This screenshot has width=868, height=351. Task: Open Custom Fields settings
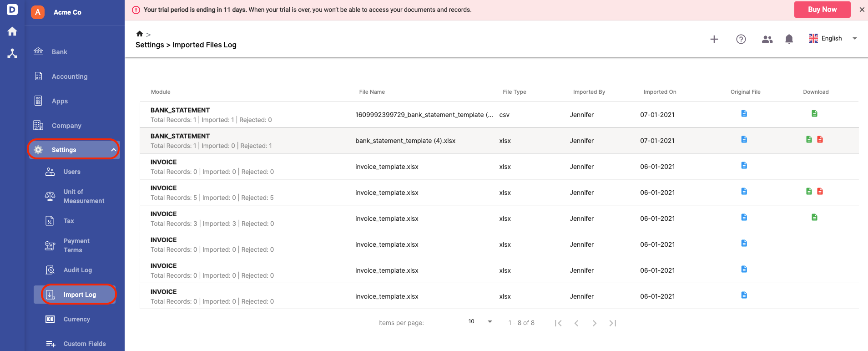tap(84, 344)
